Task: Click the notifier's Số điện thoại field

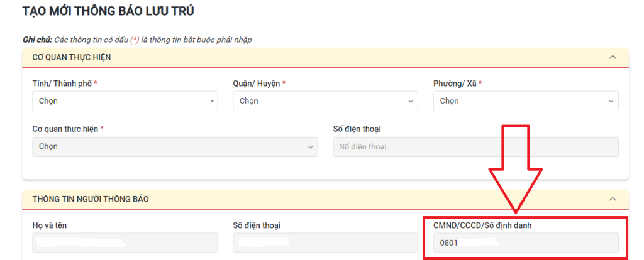Action: point(325,242)
